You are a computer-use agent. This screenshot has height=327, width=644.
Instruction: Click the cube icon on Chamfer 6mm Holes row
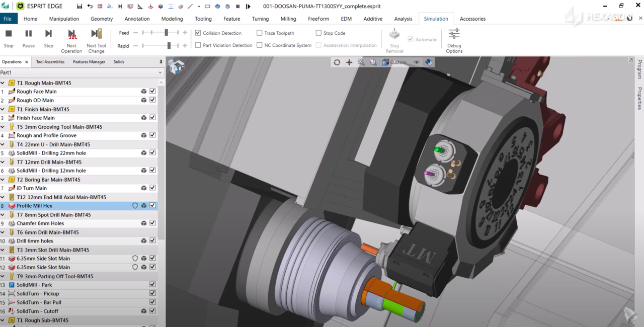point(144,223)
